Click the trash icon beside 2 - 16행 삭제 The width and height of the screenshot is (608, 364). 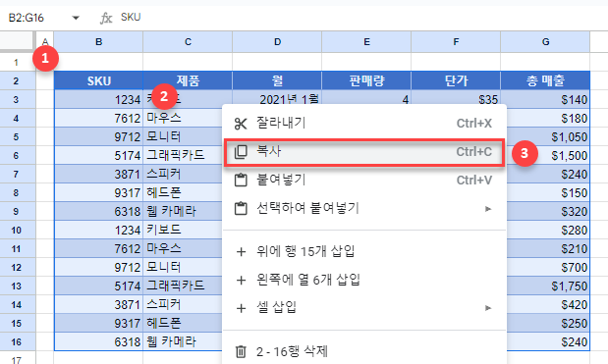[241, 351]
